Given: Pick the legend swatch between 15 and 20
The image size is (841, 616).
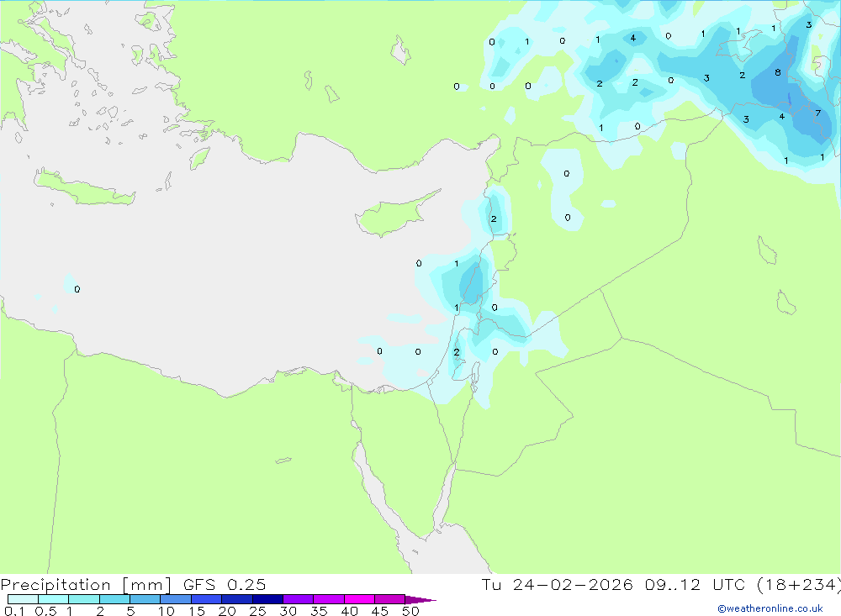Looking at the screenshot, I should 206,599.
